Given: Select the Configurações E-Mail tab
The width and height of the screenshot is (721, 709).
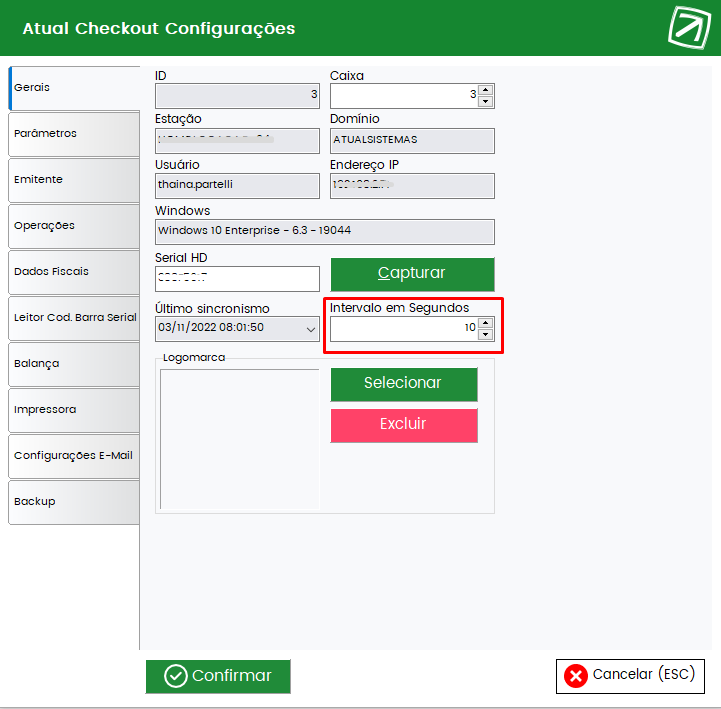Looking at the screenshot, I should [x=74, y=456].
